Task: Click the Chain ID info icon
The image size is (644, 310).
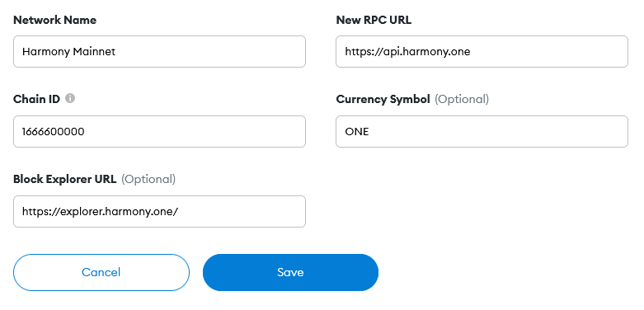Action: (70, 99)
